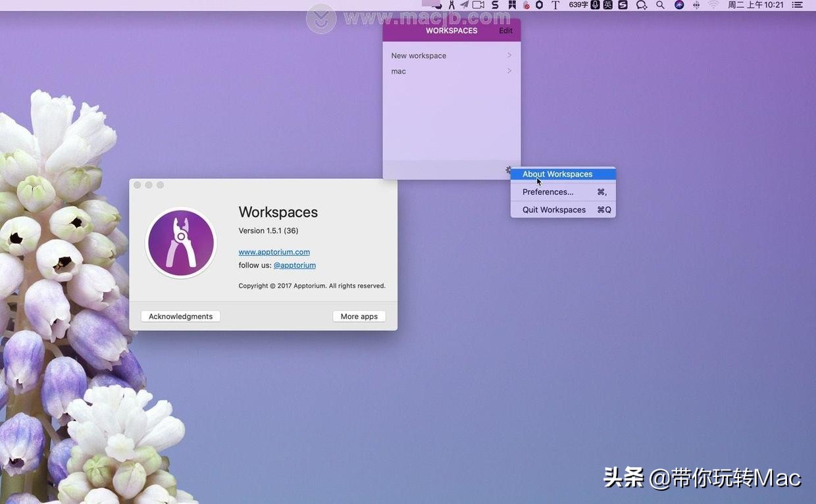
Task: Open Preferences from the gear menu
Action: click(x=548, y=191)
